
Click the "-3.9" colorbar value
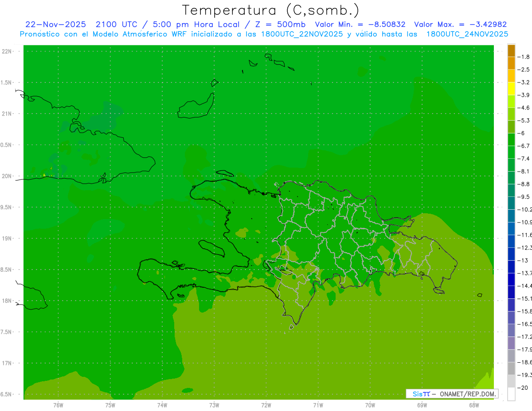524,95
